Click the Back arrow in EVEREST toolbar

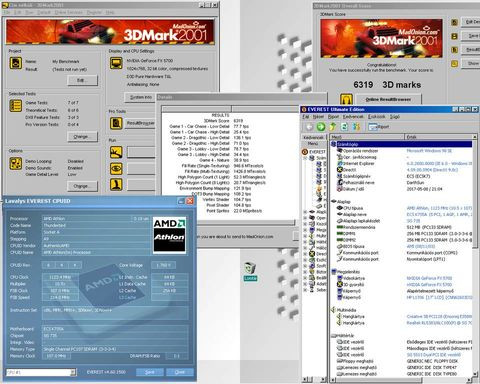(309, 127)
